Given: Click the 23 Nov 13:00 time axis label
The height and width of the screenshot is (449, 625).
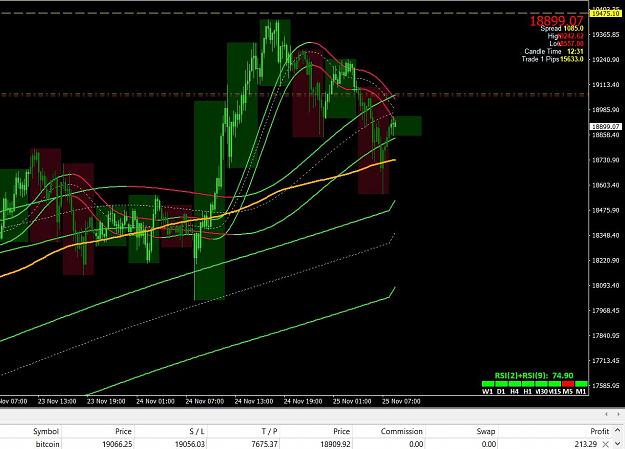Looking at the screenshot, I should point(57,401).
